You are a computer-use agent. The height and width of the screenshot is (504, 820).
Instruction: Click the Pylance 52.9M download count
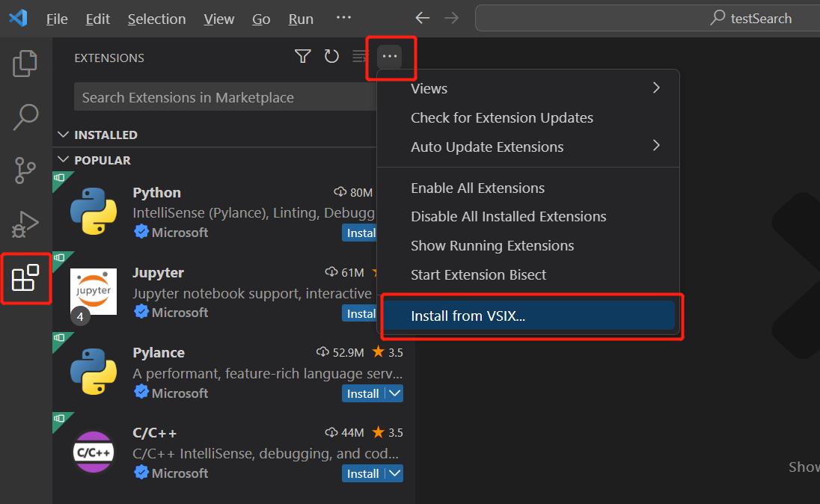[340, 352]
